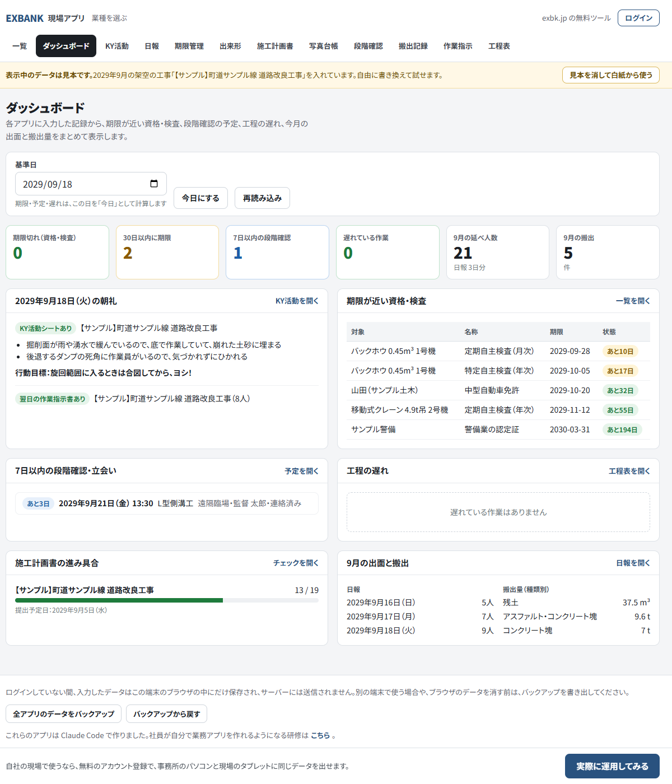
Task: Open the 段階確認 tab
Action: 368,46
